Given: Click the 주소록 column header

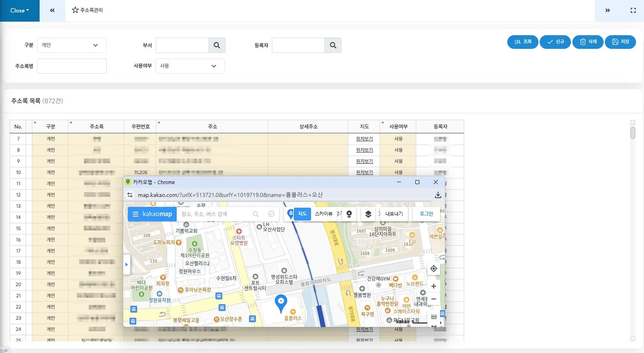Looking at the screenshot, I should [x=97, y=127].
